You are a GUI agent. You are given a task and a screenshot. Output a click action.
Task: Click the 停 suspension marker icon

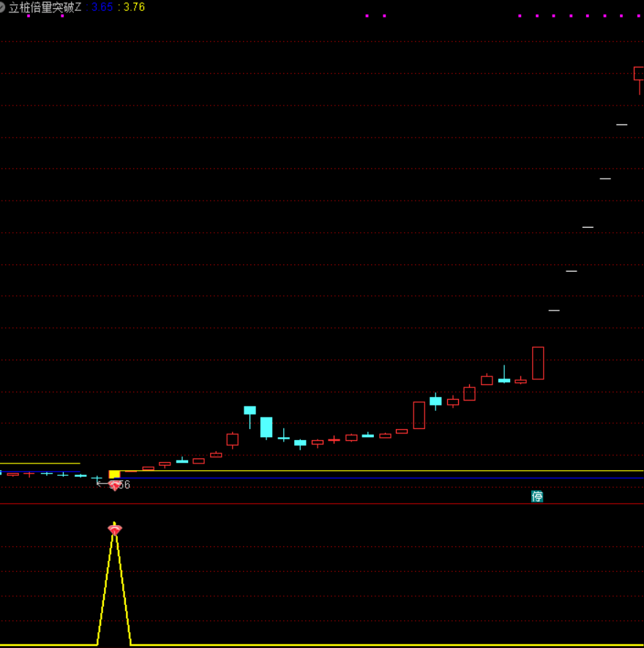(537, 496)
